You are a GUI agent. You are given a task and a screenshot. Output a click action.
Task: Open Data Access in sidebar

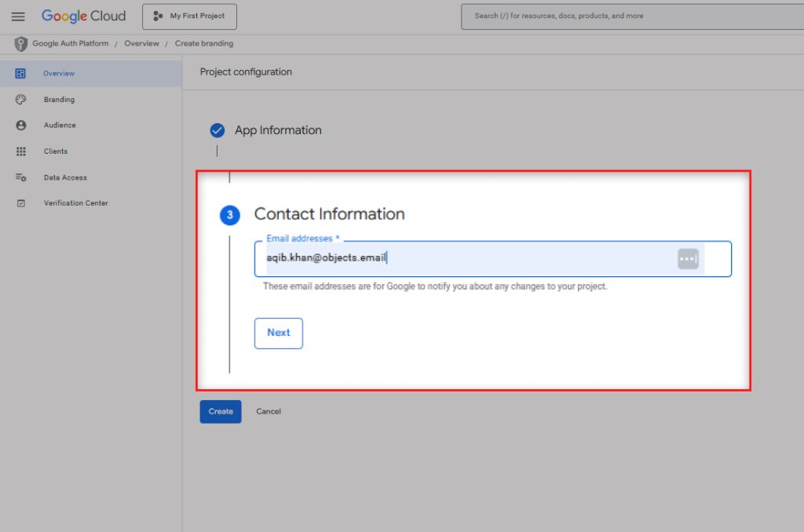click(x=65, y=178)
